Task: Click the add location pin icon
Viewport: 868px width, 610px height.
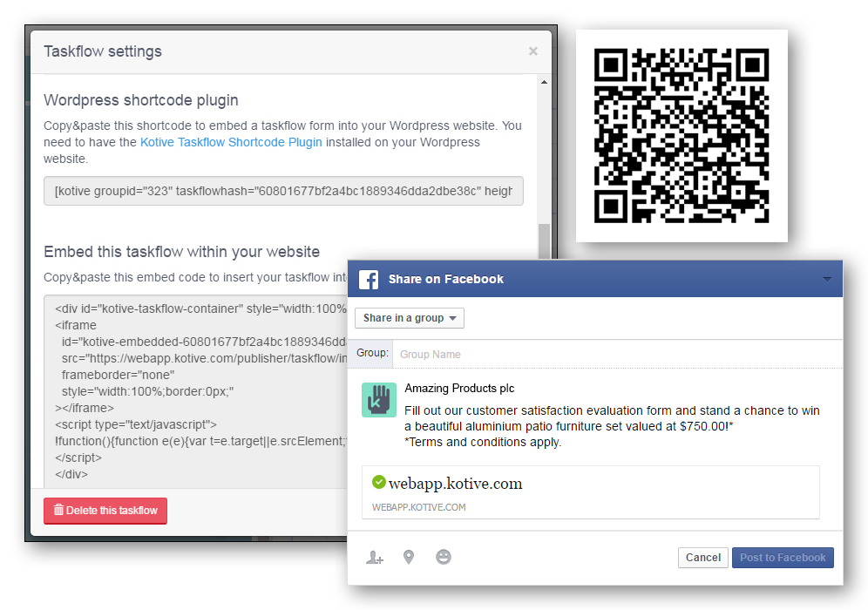Action: click(x=409, y=557)
